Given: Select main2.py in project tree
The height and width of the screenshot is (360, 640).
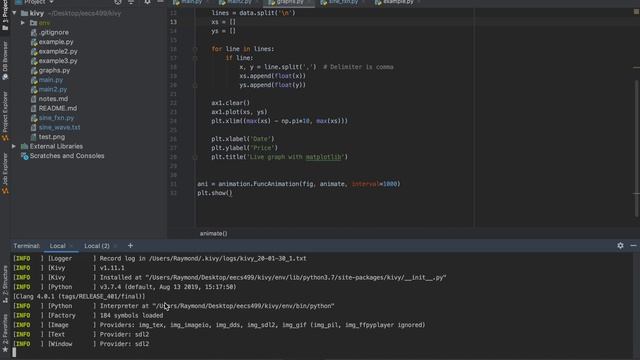Looking at the screenshot, I should pos(53,89).
